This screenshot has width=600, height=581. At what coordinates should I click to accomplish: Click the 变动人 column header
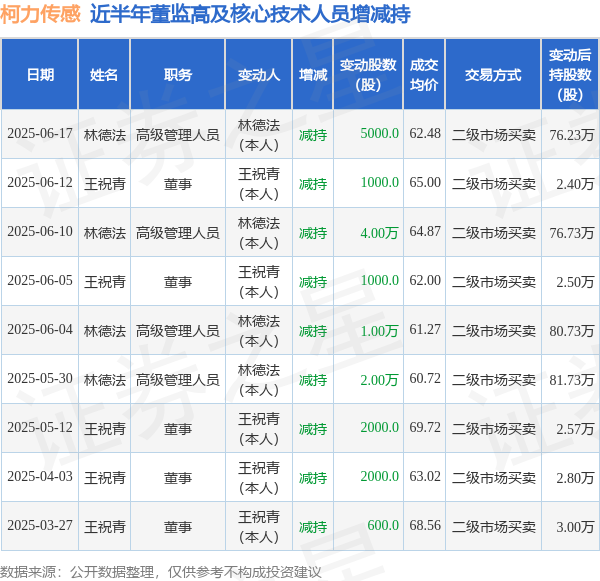click(259, 75)
